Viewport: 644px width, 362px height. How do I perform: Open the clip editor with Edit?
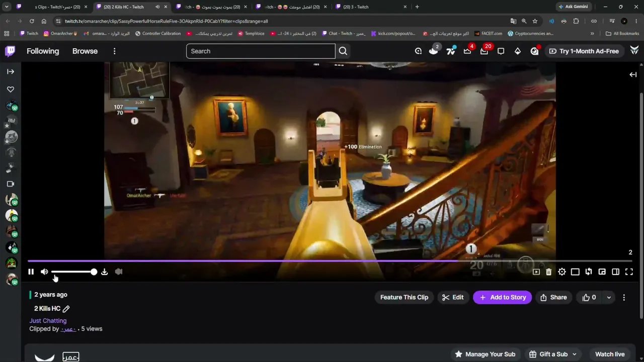(453, 297)
